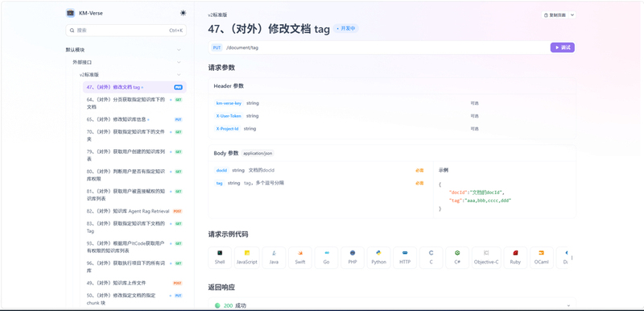
Task: Click the km-verse-key header parameter
Action: point(229,103)
